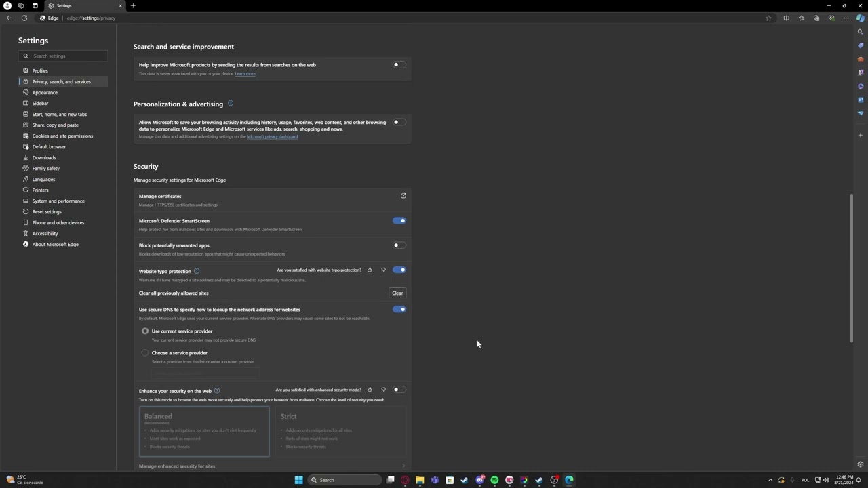Screen dimensions: 868x488
Task: Open About Microsoft Edge section
Action: [62, 244]
